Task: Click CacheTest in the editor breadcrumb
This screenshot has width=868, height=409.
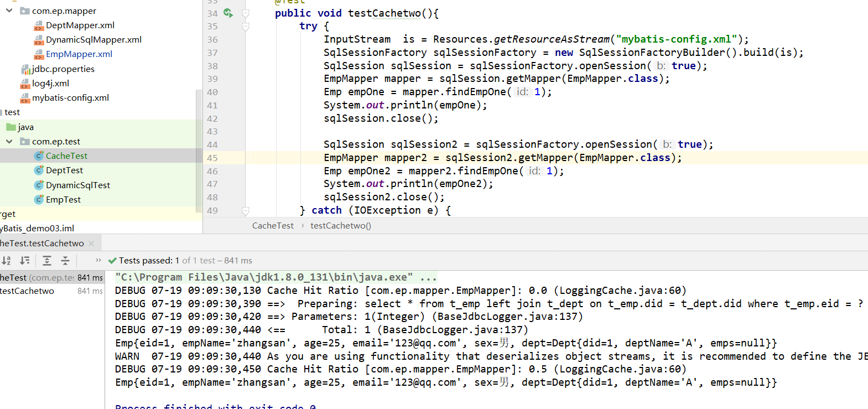Action: click(273, 226)
